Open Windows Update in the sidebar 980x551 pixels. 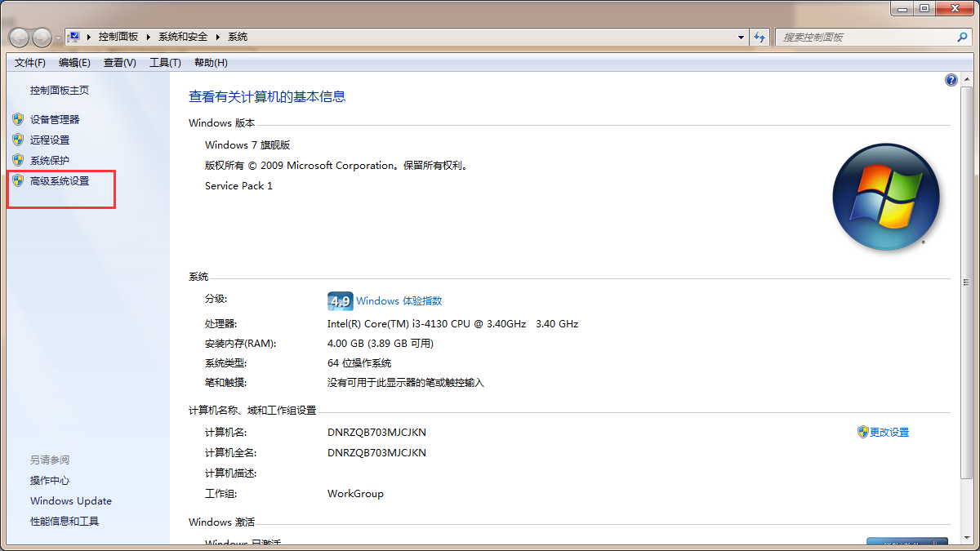(71, 501)
